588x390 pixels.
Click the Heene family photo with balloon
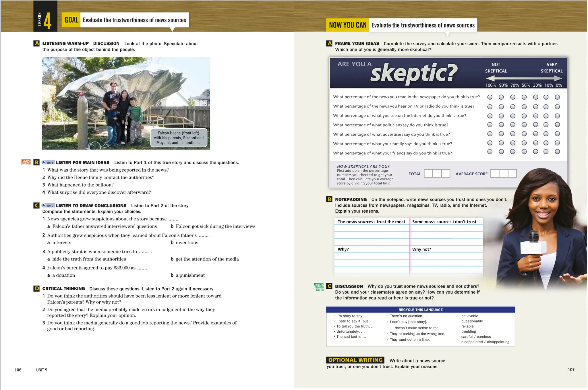(x=126, y=103)
